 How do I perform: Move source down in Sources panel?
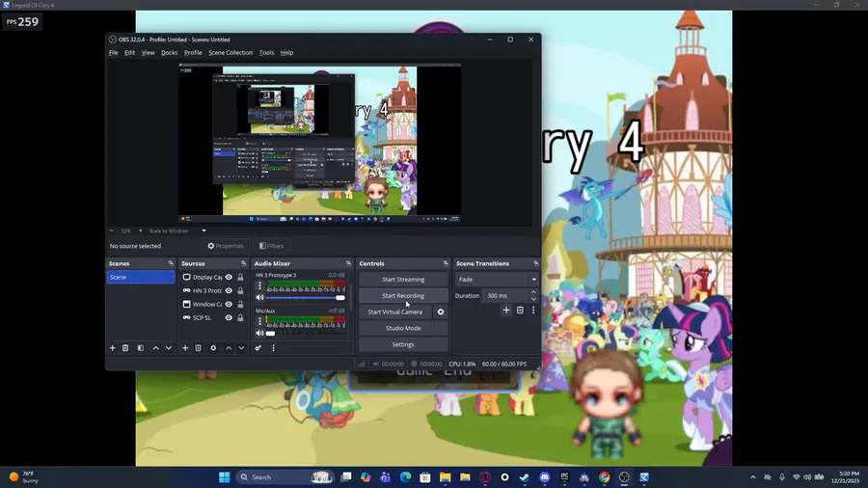click(x=241, y=348)
